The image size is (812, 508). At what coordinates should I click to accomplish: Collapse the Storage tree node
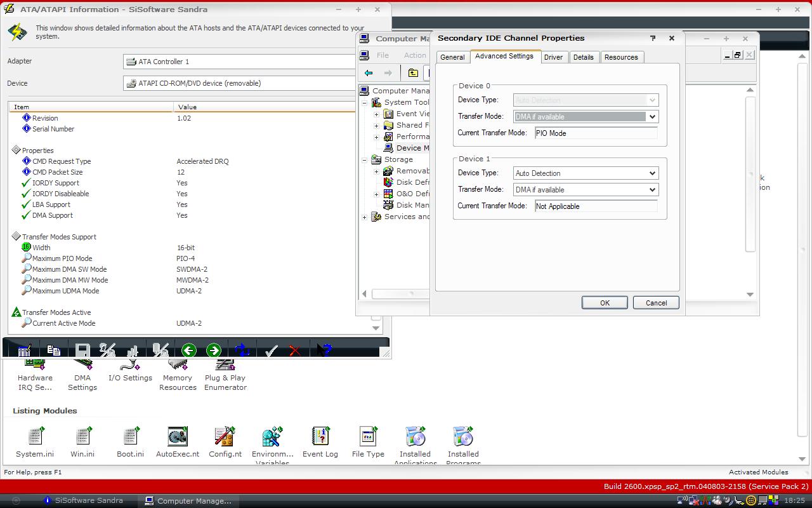365,160
